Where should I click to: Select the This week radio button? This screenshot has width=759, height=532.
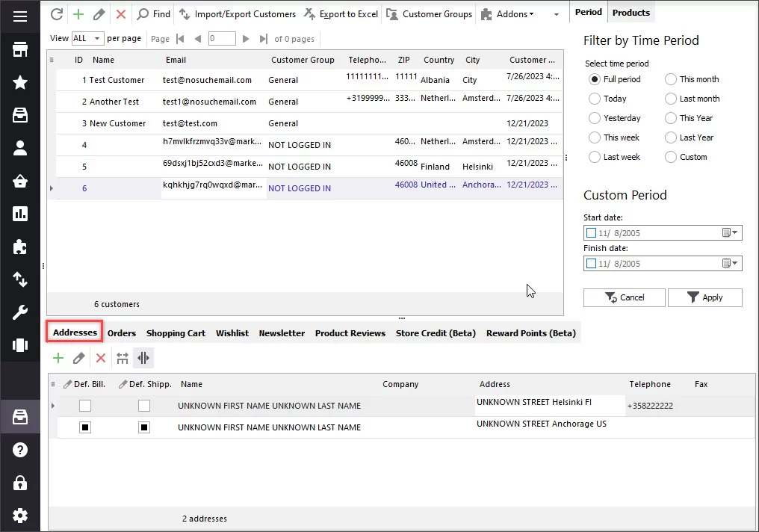pyautogui.click(x=595, y=137)
